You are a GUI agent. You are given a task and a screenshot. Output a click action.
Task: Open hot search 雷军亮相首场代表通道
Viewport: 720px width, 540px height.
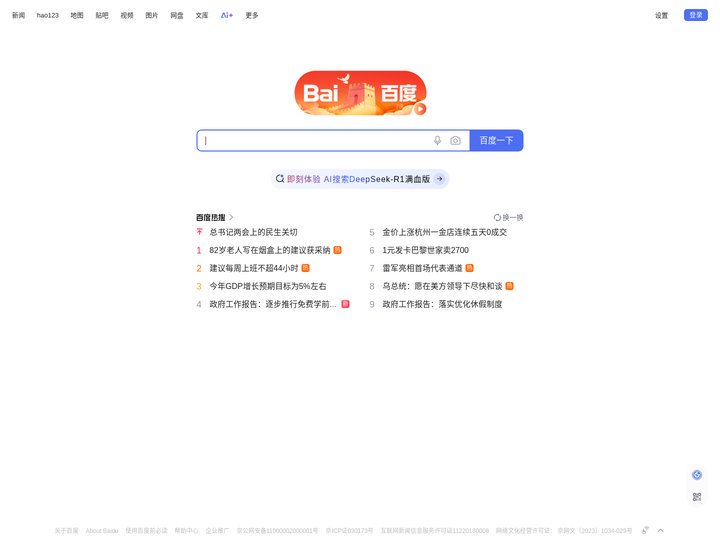(x=422, y=268)
